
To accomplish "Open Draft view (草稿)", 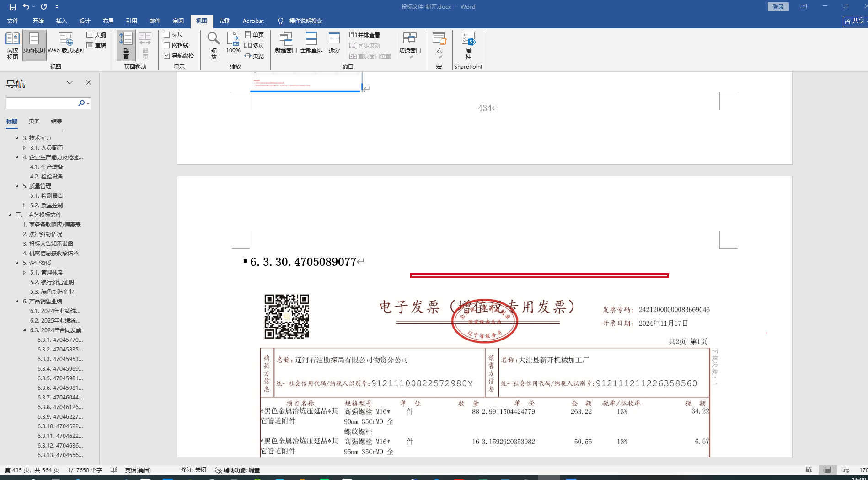I will click(x=96, y=45).
